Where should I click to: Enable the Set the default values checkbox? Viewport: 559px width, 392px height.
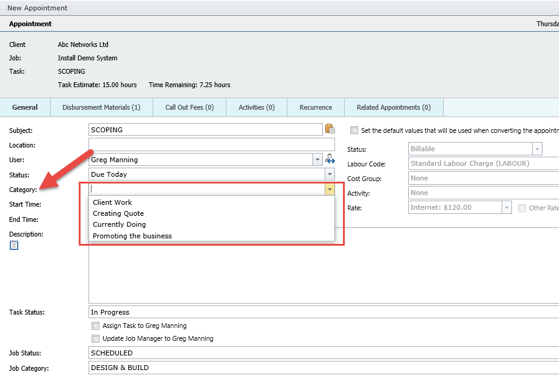tap(355, 130)
